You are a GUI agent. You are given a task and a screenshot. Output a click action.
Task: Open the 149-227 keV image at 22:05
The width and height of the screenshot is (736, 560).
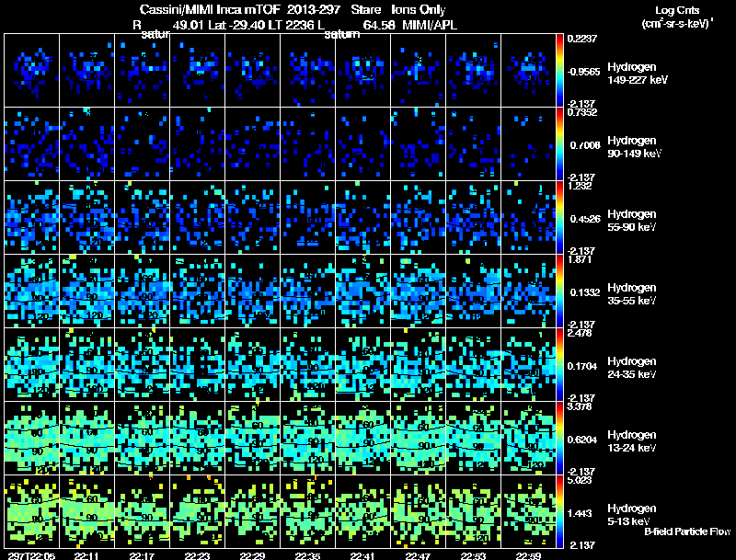[x=31, y=70]
